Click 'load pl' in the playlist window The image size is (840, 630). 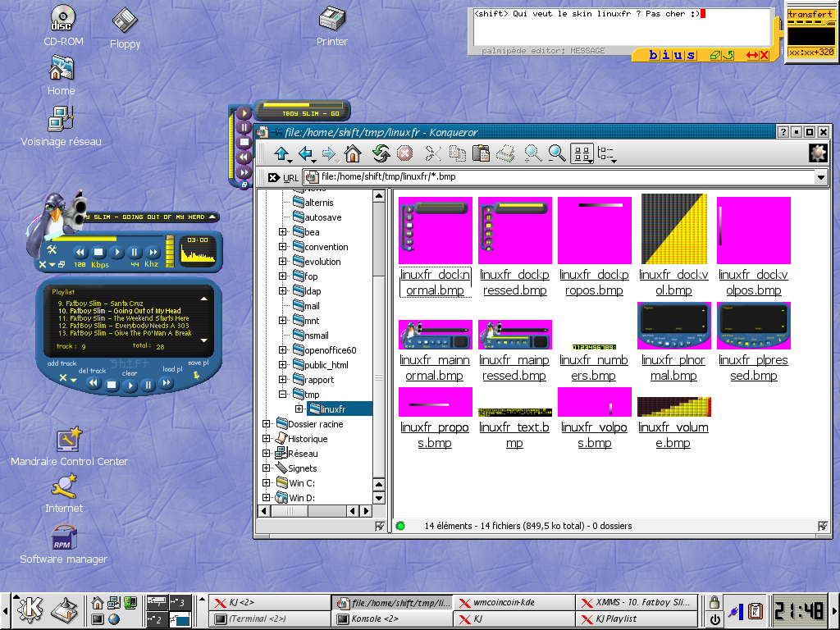[x=172, y=369]
